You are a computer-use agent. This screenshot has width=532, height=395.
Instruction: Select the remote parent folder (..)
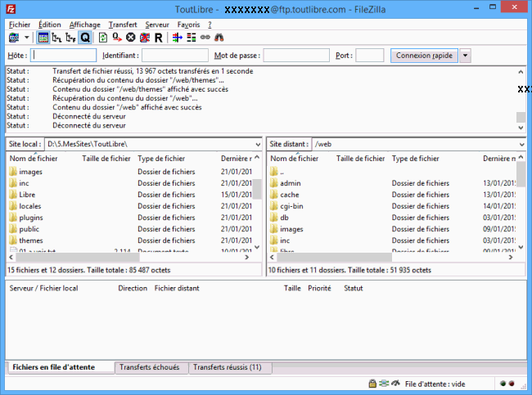[x=277, y=172]
